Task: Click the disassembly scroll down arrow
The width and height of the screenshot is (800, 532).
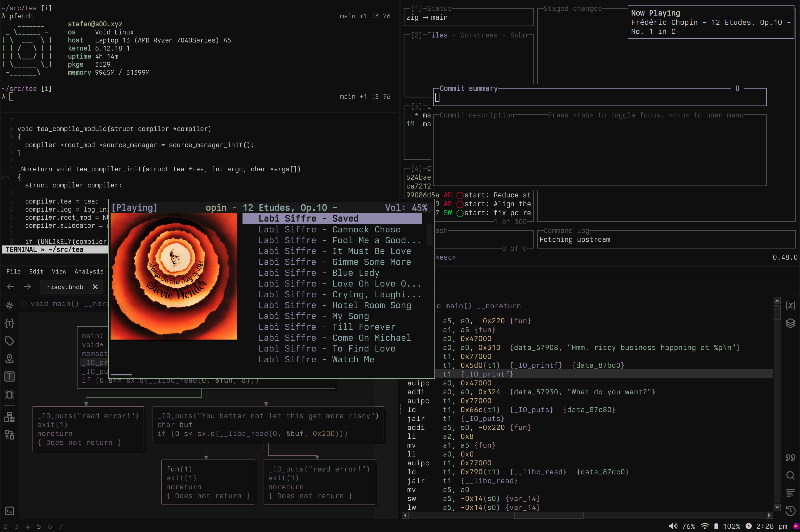Action: (777, 508)
